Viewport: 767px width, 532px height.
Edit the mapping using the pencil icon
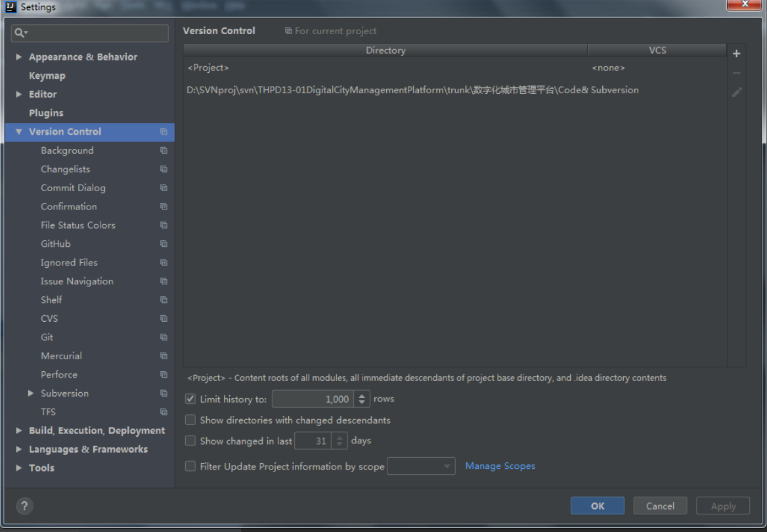(x=736, y=92)
